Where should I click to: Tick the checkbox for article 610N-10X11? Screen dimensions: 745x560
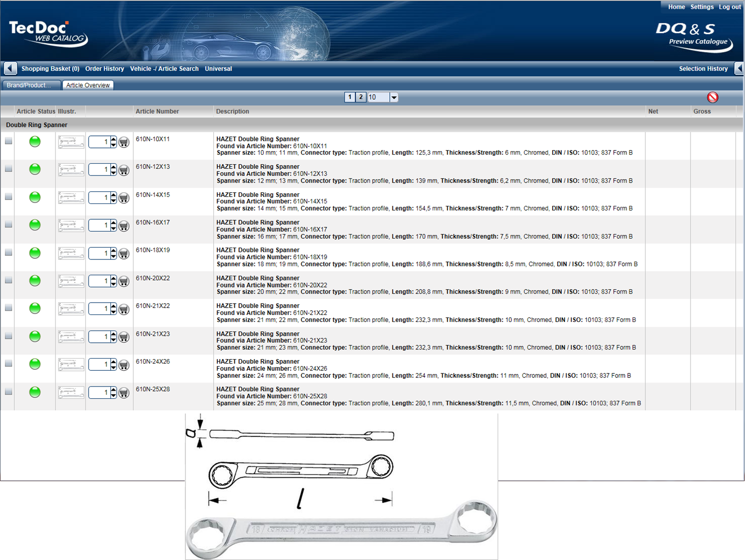(x=9, y=141)
